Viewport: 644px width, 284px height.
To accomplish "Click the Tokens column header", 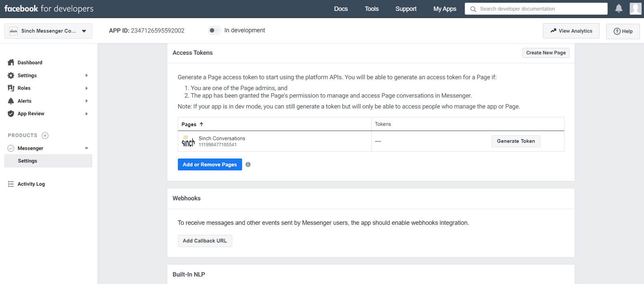I will (x=383, y=124).
